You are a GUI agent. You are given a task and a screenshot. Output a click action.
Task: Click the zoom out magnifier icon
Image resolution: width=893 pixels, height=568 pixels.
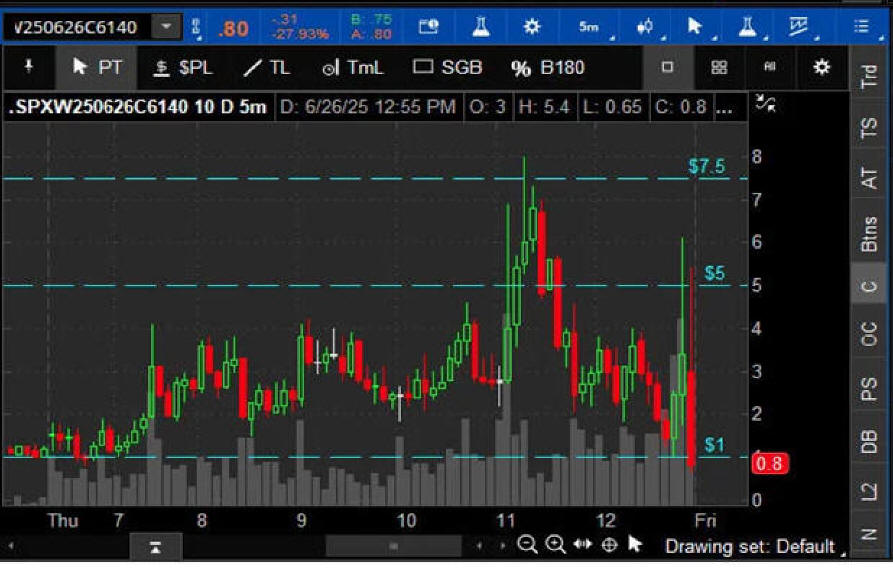click(x=527, y=545)
